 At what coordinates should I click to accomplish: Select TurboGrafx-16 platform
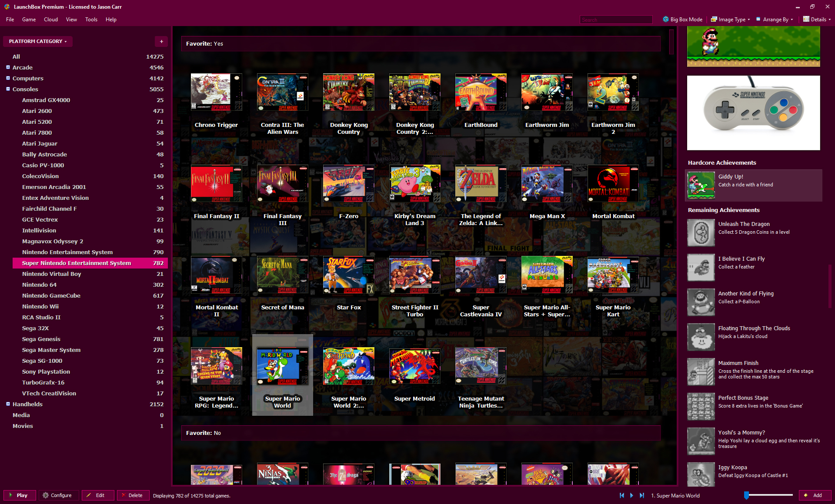90,382
